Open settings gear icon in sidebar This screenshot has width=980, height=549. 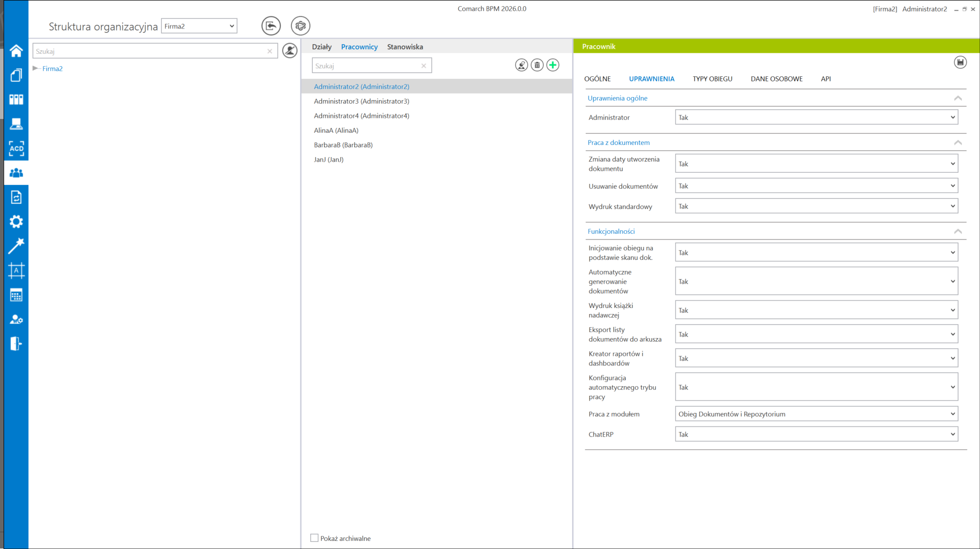pyautogui.click(x=16, y=222)
